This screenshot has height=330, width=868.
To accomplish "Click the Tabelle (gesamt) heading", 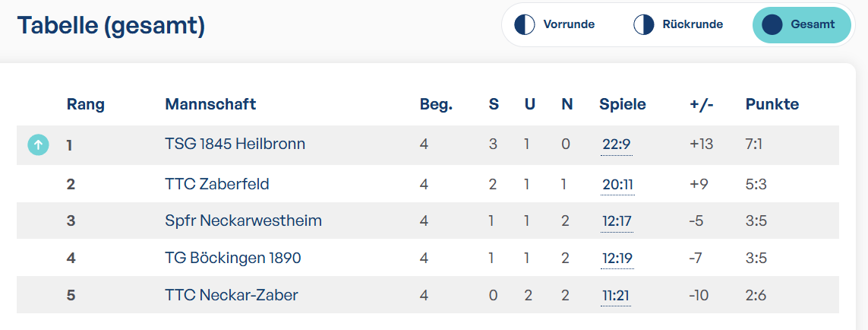I will (112, 26).
